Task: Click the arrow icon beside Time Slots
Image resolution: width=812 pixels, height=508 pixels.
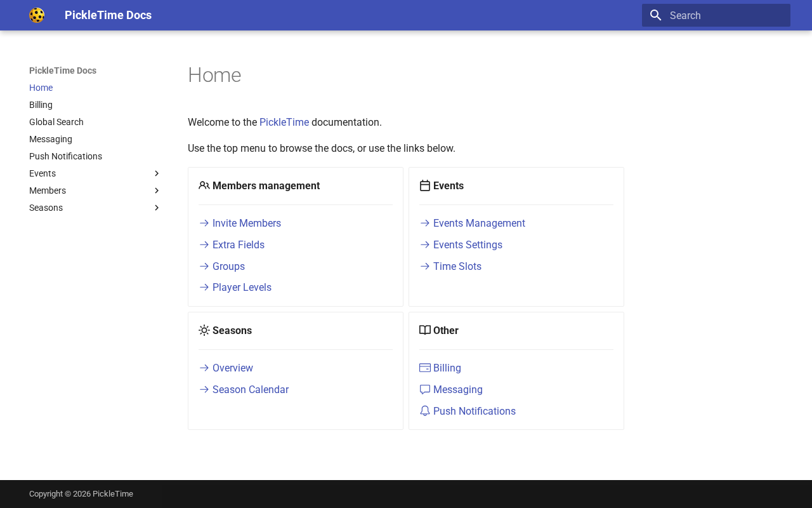Action: point(425,267)
